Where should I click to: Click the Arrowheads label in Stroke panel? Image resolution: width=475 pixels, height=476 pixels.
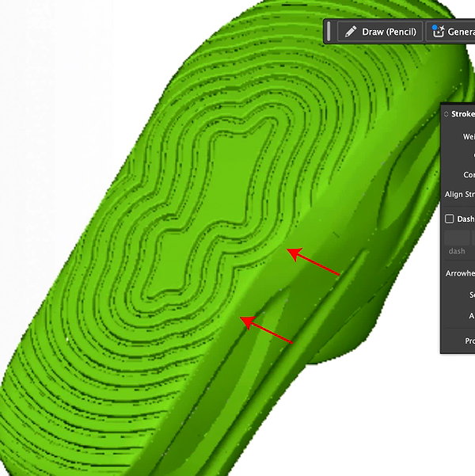460,273
